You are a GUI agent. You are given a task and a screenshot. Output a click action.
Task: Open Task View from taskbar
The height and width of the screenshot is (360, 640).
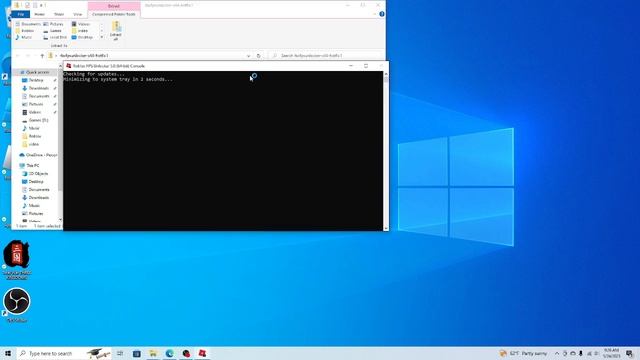[120, 353]
